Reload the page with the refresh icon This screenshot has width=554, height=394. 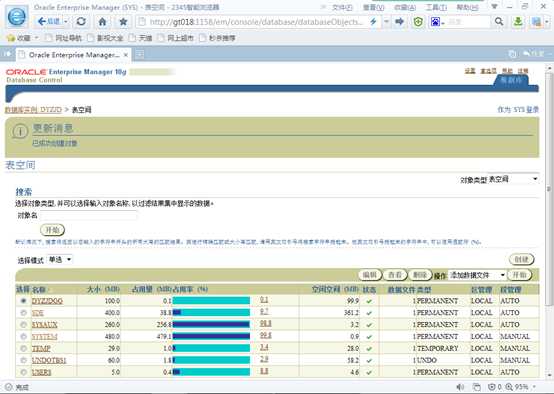[81, 22]
